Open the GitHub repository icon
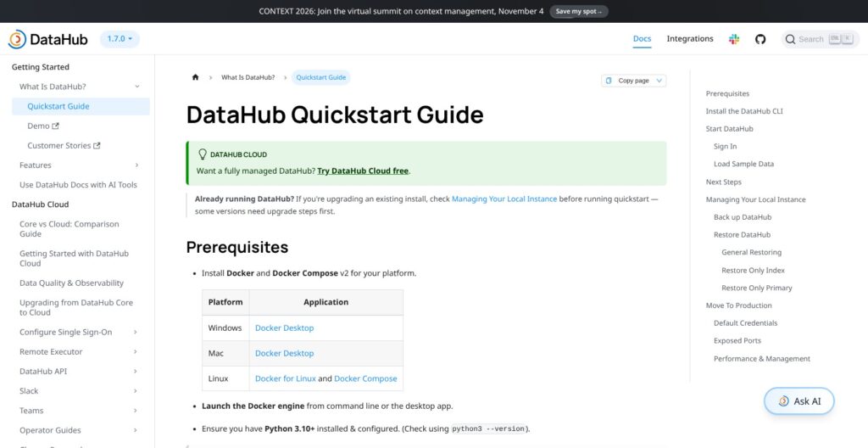The height and width of the screenshot is (448, 868). [x=760, y=39]
